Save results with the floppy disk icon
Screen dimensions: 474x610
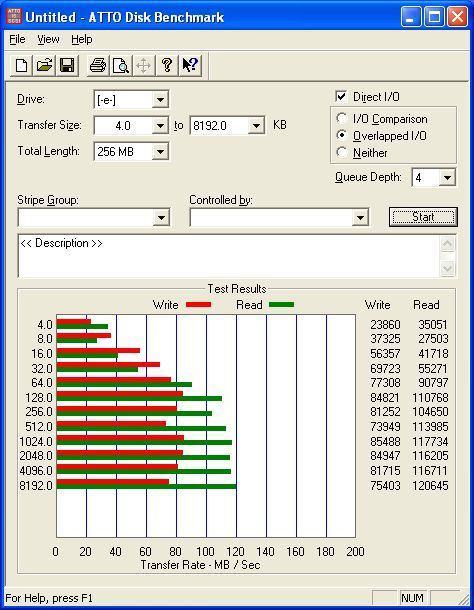(67, 65)
